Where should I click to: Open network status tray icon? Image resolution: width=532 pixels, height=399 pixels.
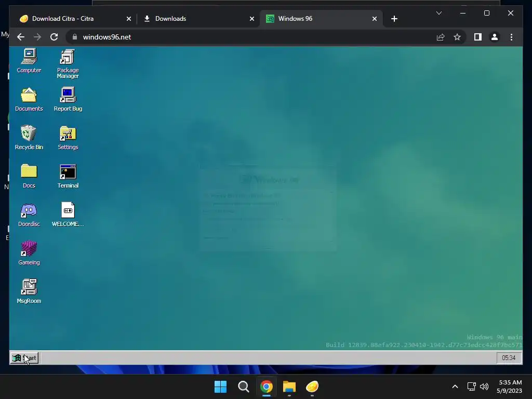[x=471, y=387]
